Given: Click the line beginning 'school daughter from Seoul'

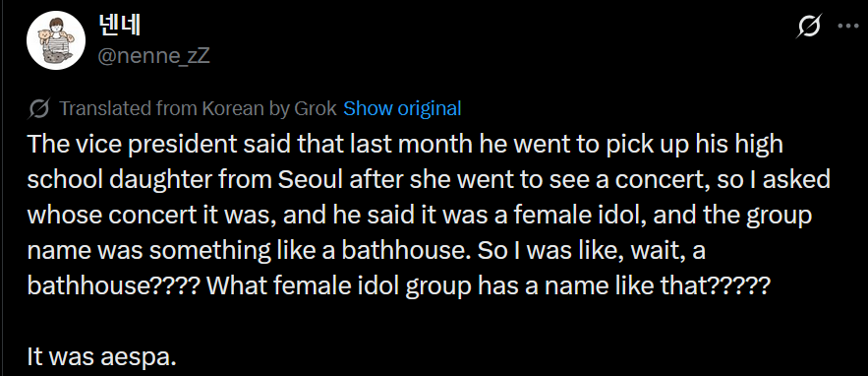Looking at the screenshot, I should pos(429,180).
